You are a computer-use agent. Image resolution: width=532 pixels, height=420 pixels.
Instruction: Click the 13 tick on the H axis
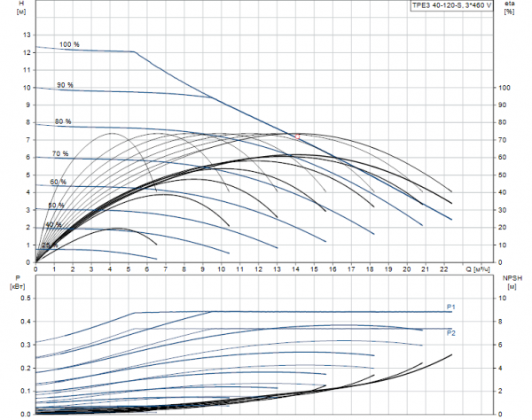click(x=27, y=35)
